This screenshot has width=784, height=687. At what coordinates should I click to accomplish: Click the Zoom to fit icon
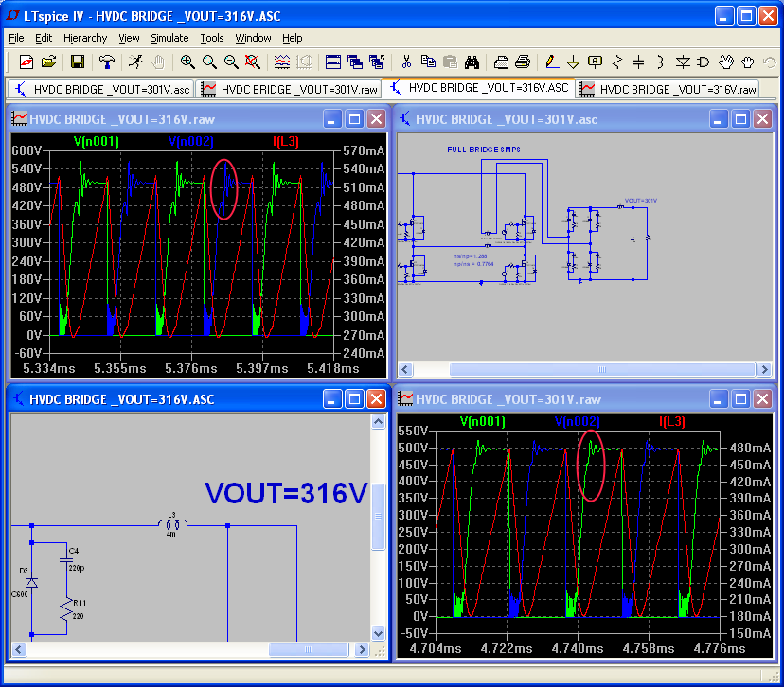point(253,62)
